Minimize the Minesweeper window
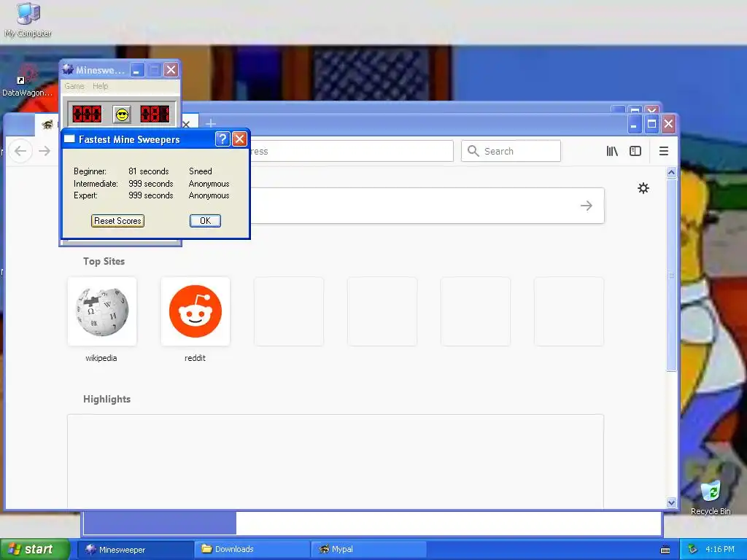The width and height of the screenshot is (747, 560). pos(137,70)
